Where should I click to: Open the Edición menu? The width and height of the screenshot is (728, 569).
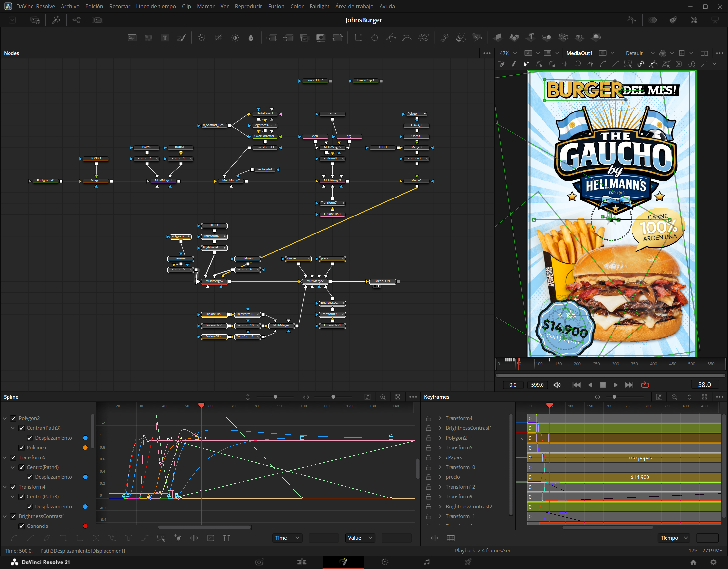94,6
